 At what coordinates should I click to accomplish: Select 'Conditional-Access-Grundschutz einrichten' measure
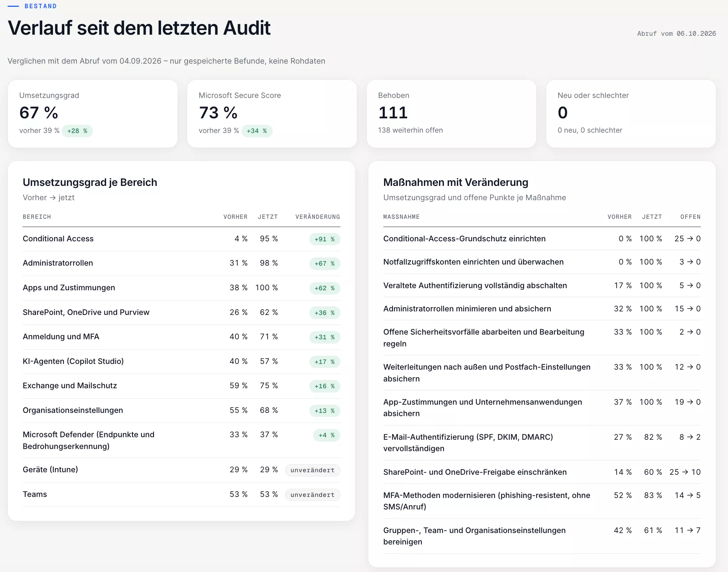(x=464, y=238)
